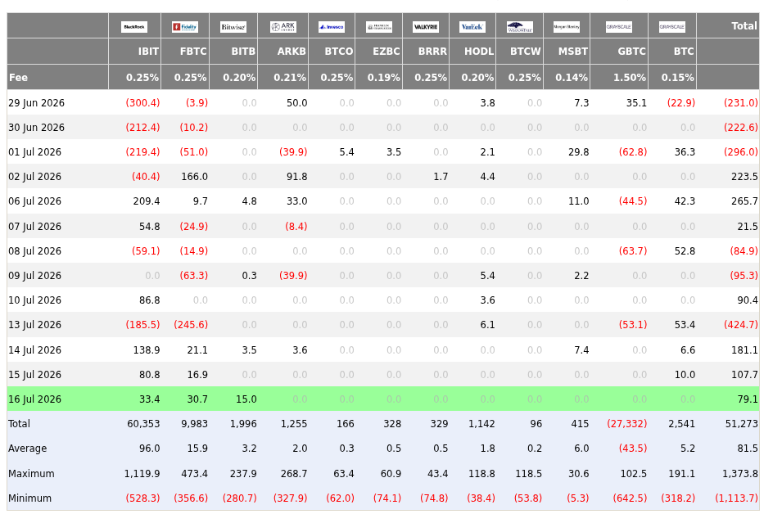Click the 0.15% fee under BTC

677,77
